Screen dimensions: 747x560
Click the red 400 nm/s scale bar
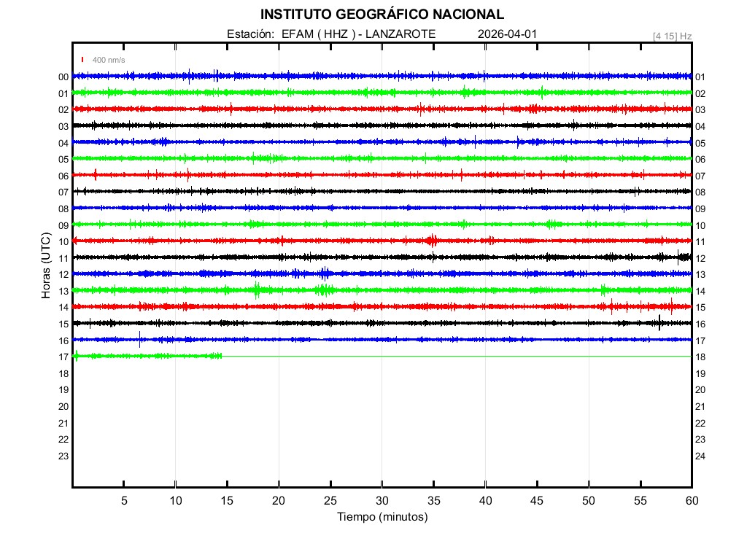click(x=83, y=60)
